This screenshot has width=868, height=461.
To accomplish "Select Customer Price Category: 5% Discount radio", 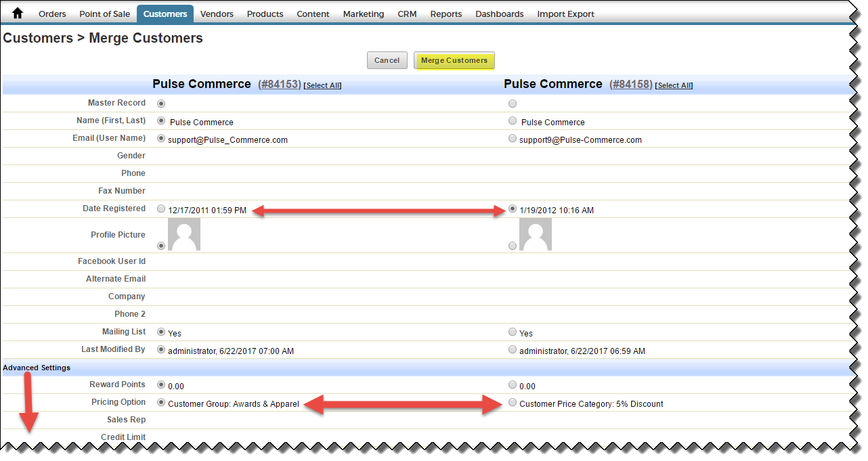I will coord(513,403).
